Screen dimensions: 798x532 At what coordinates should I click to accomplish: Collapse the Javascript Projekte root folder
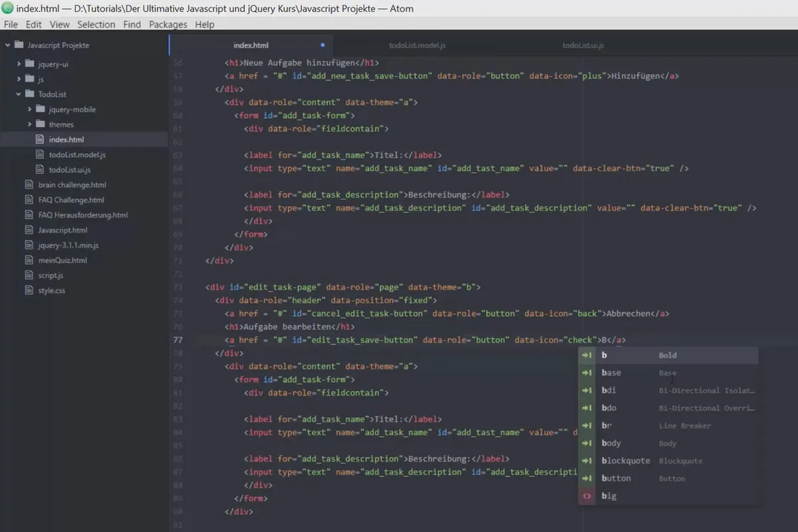click(8, 45)
